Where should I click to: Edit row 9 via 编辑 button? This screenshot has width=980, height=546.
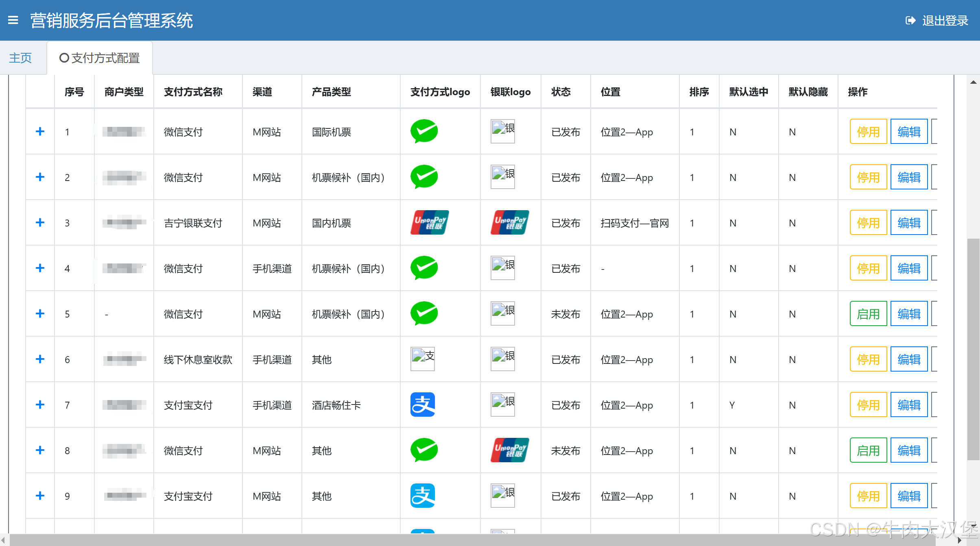coord(909,496)
